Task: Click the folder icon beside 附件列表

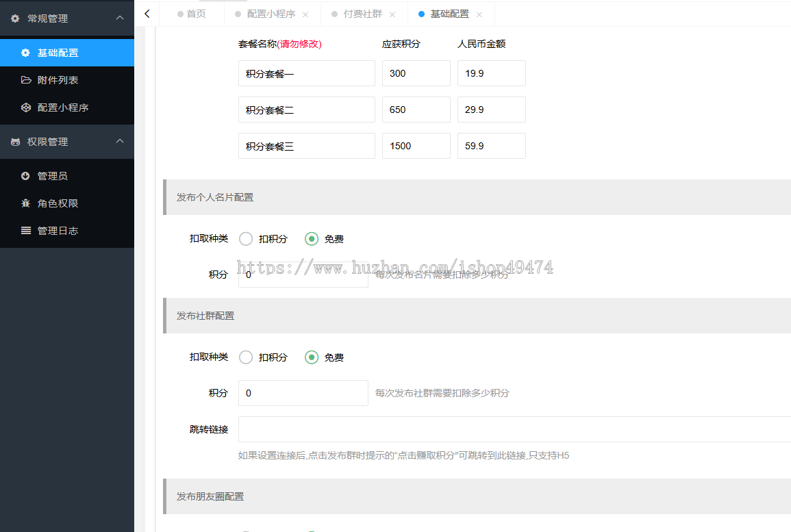Action: pyautogui.click(x=26, y=79)
